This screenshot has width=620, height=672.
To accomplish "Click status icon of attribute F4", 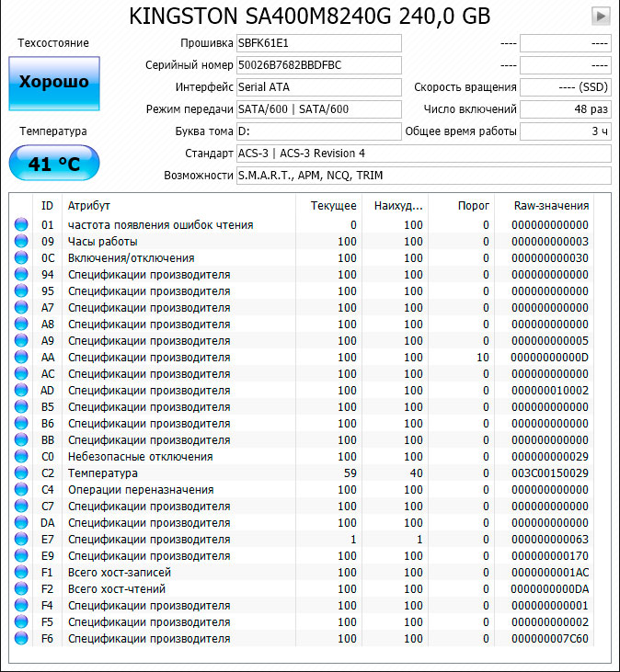I will (21, 605).
